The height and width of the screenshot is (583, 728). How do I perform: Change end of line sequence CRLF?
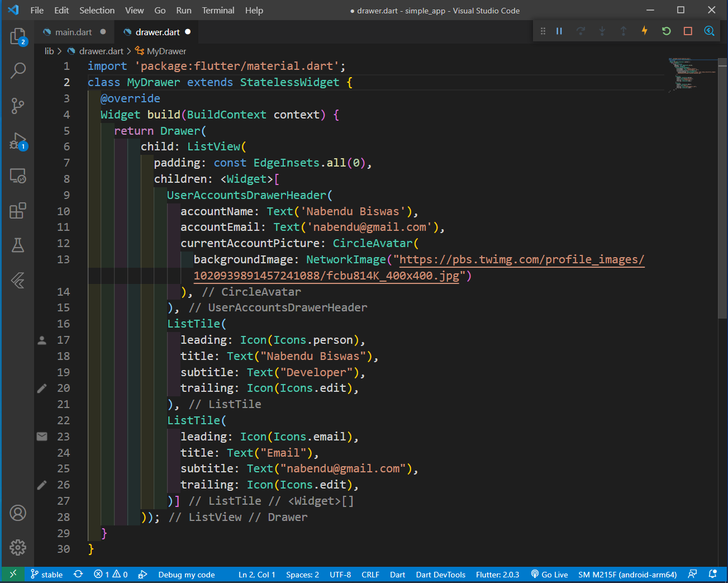tap(370, 575)
